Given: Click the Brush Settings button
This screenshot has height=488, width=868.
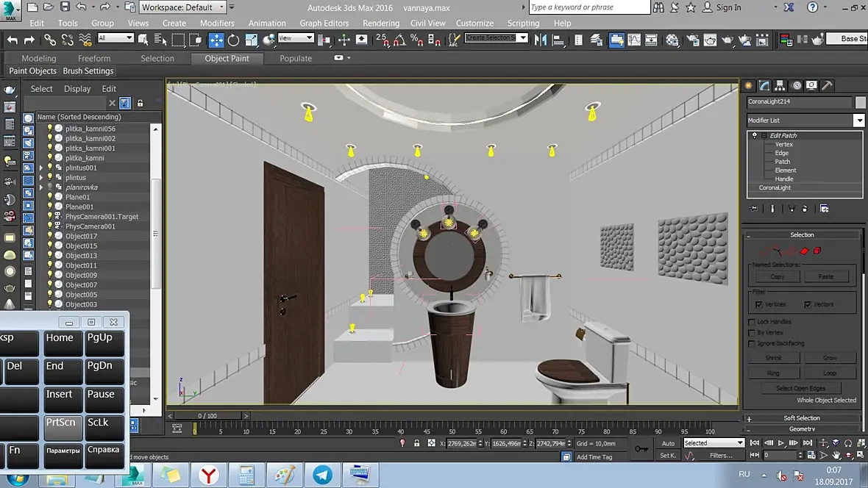Looking at the screenshot, I should tap(88, 71).
